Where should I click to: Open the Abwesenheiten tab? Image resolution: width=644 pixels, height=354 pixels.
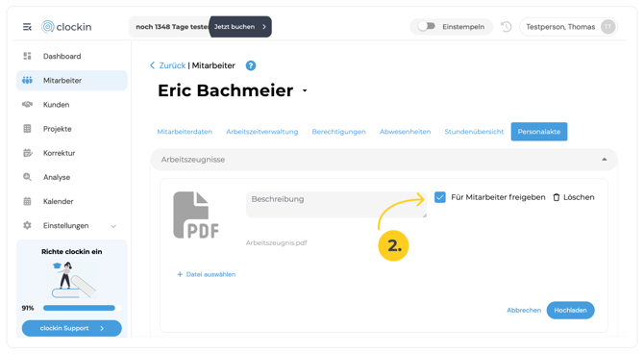point(405,132)
